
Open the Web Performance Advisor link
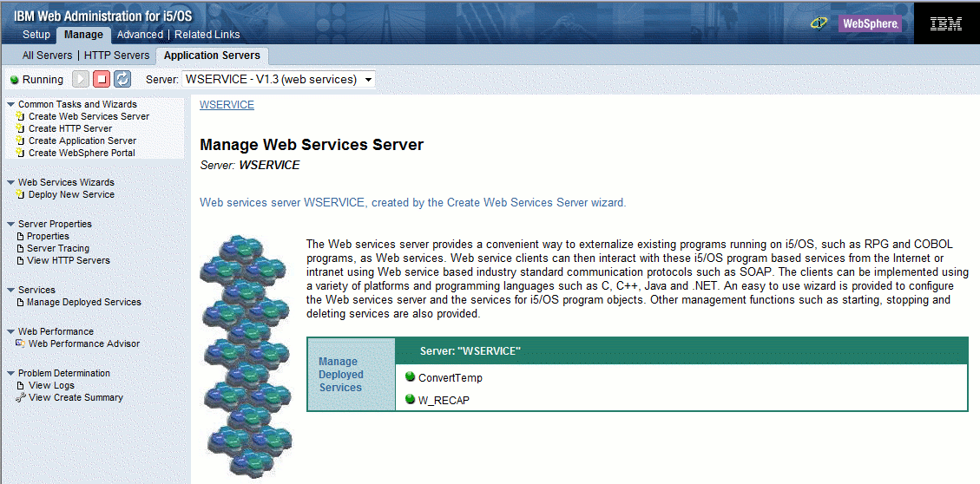coord(83,343)
